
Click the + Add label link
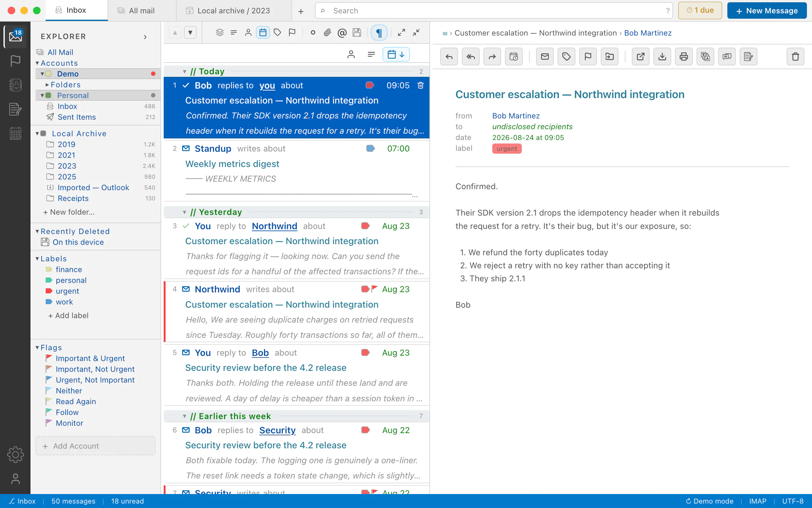coord(69,316)
